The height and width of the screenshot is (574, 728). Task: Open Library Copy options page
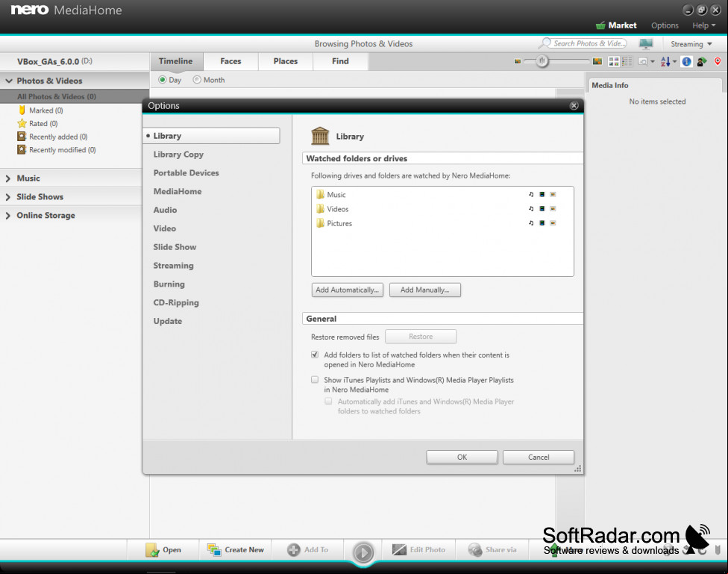tap(178, 155)
